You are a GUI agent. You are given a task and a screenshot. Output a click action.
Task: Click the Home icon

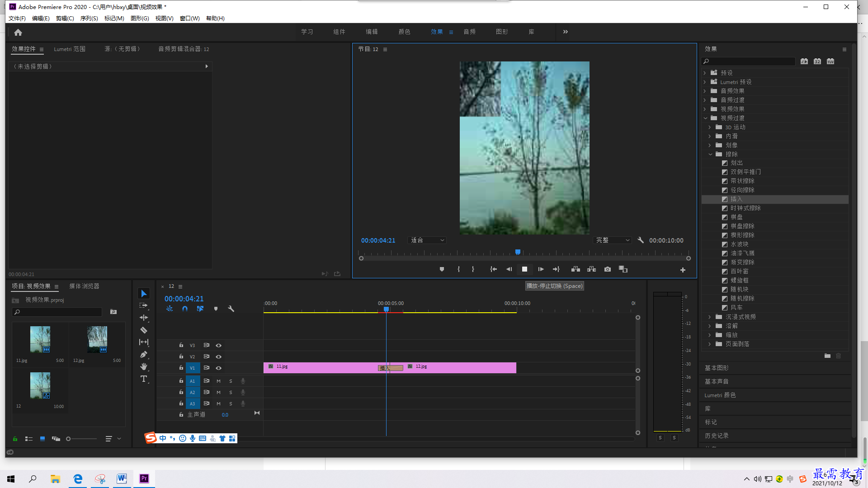18,32
